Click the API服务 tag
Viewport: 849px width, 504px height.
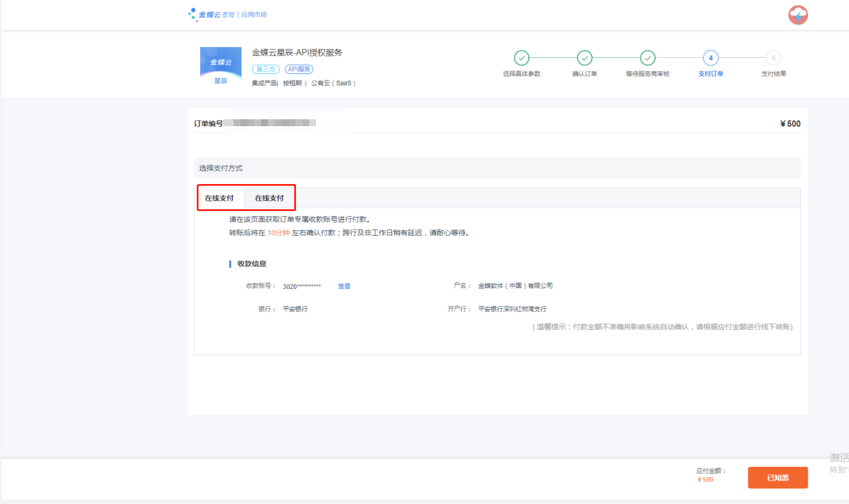click(299, 69)
